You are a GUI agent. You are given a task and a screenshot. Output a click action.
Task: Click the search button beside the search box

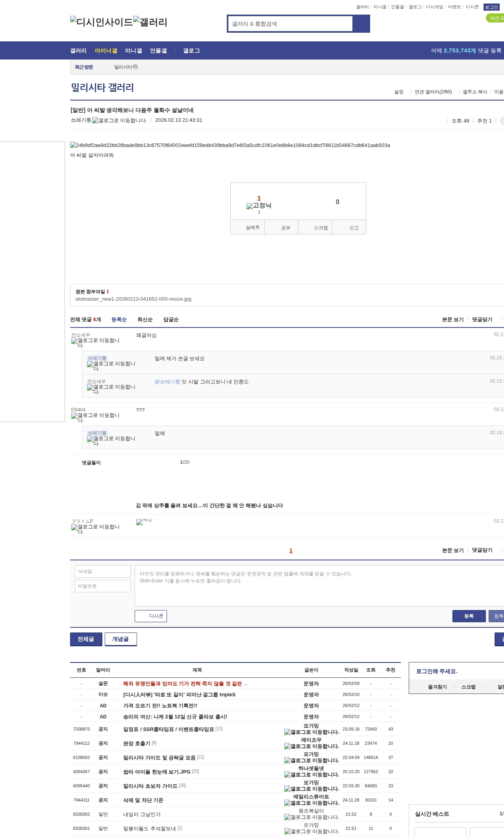pyautogui.click(x=361, y=24)
